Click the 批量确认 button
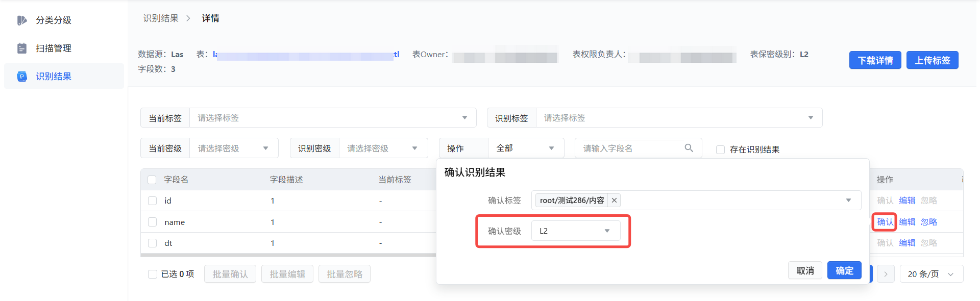Screen dimensions: 980x301 point(230,274)
